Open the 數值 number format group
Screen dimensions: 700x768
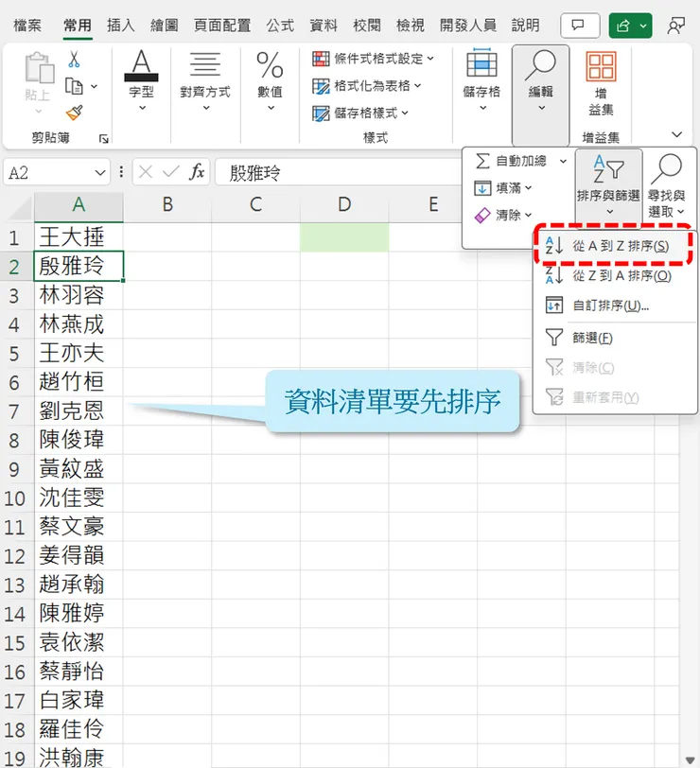point(271,80)
